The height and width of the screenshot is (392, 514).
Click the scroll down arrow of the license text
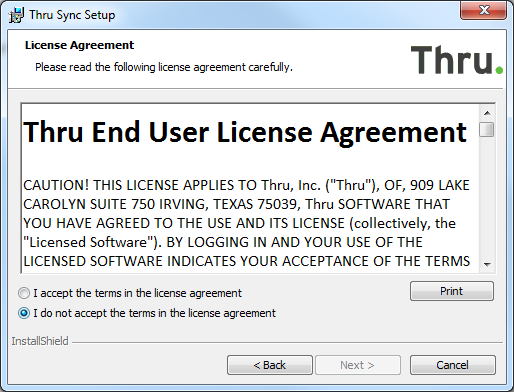[x=487, y=265]
